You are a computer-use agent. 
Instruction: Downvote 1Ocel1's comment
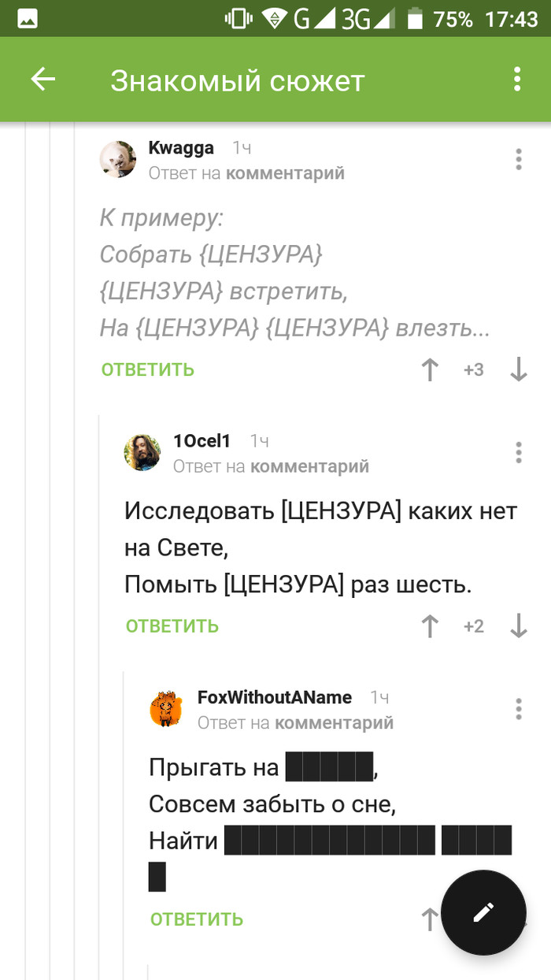pos(518,626)
